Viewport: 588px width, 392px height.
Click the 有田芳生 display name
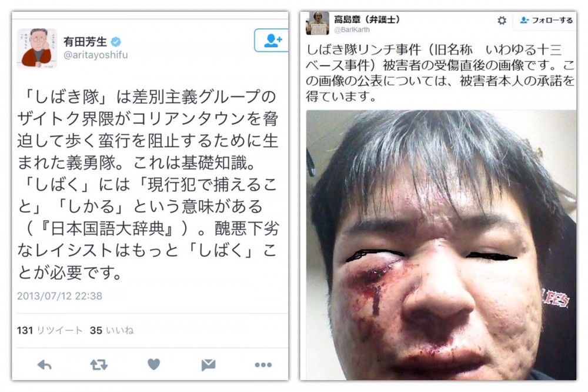tap(85, 41)
